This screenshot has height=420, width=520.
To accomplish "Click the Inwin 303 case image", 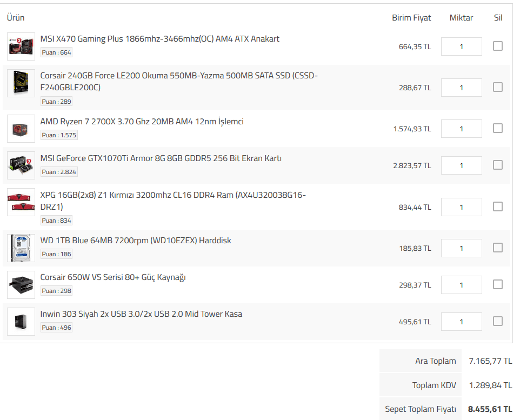I will click(21, 321).
